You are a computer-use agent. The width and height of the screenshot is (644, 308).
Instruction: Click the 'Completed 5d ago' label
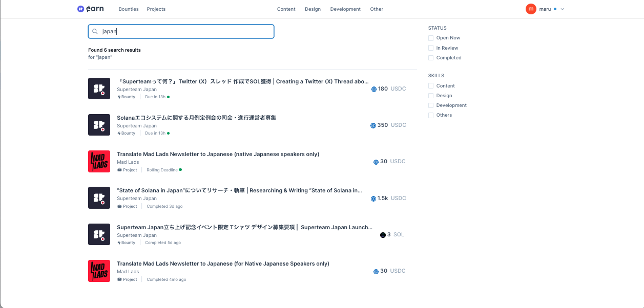pos(163,243)
